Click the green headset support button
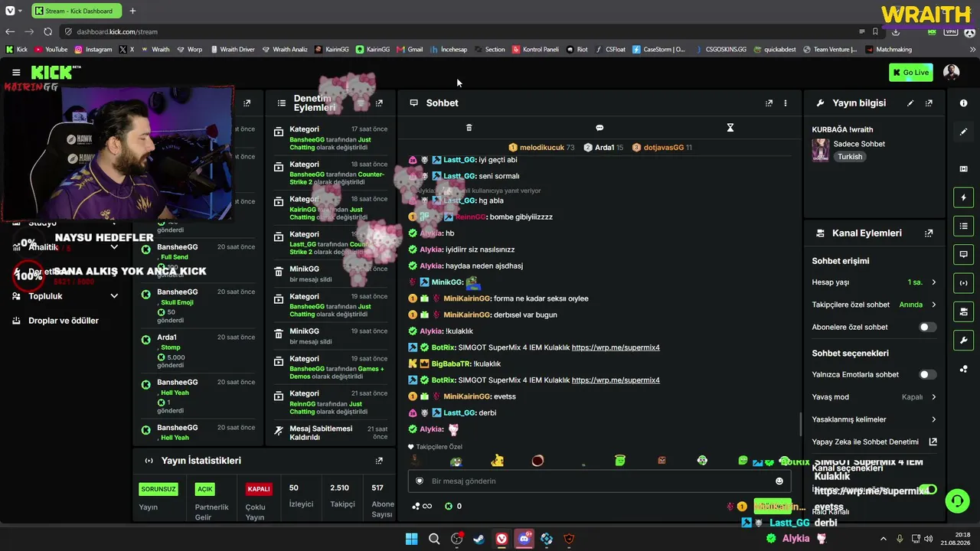 point(957,501)
